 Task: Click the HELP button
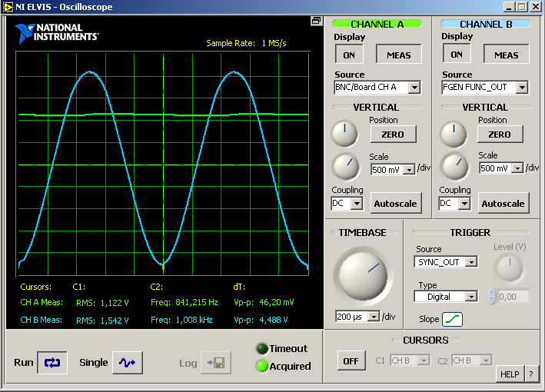pos(510,374)
